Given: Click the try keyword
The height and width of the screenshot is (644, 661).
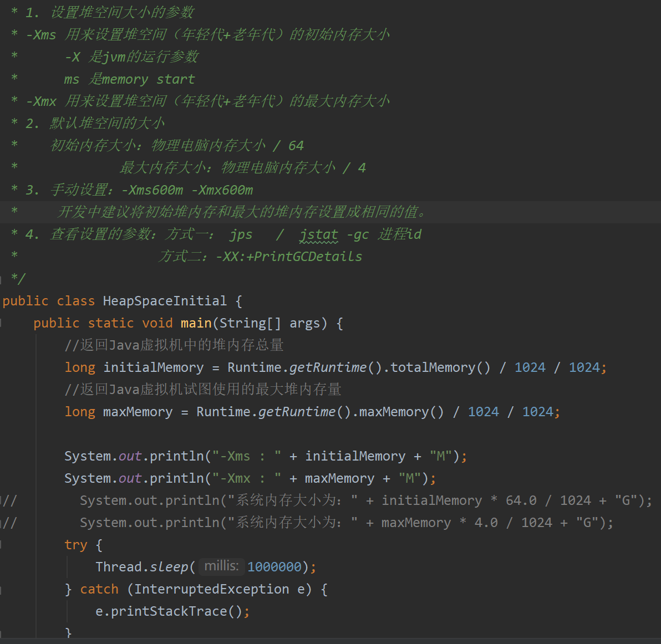Looking at the screenshot, I should (76, 545).
